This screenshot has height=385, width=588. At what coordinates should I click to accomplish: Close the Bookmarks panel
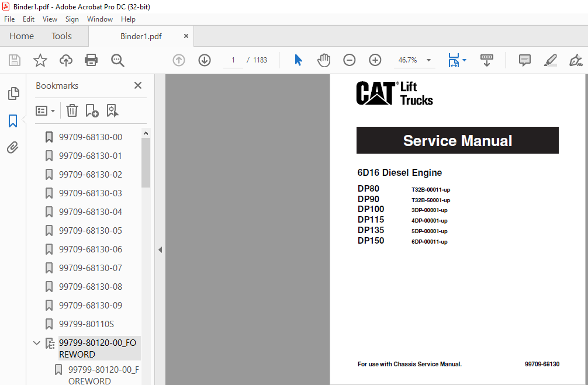tap(138, 85)
